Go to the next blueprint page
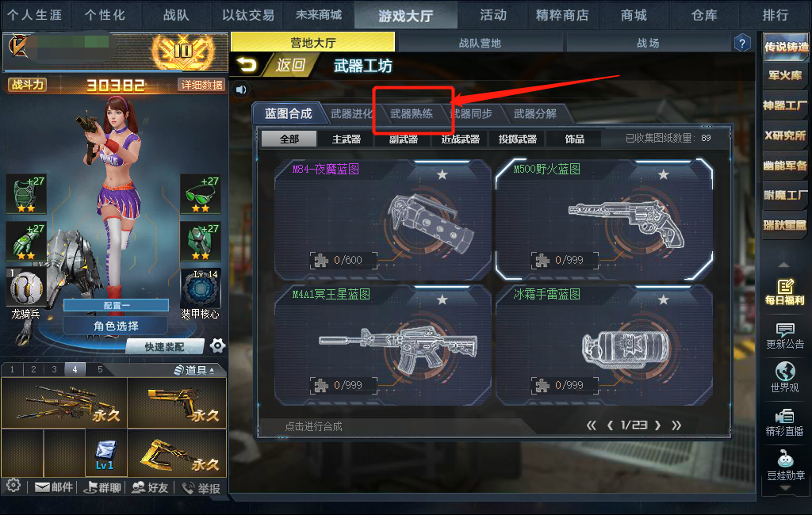This screenshot has width=812, height=515. point(657,425)
